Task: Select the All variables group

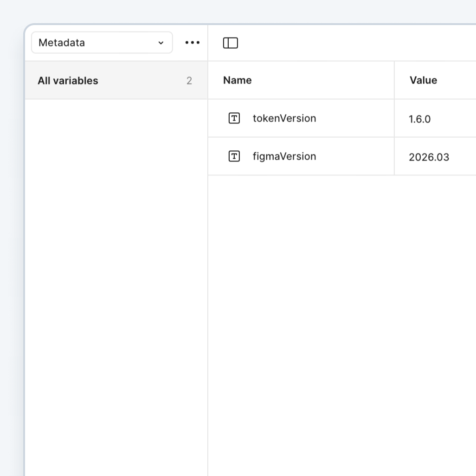Action: [x=68, y=81]
